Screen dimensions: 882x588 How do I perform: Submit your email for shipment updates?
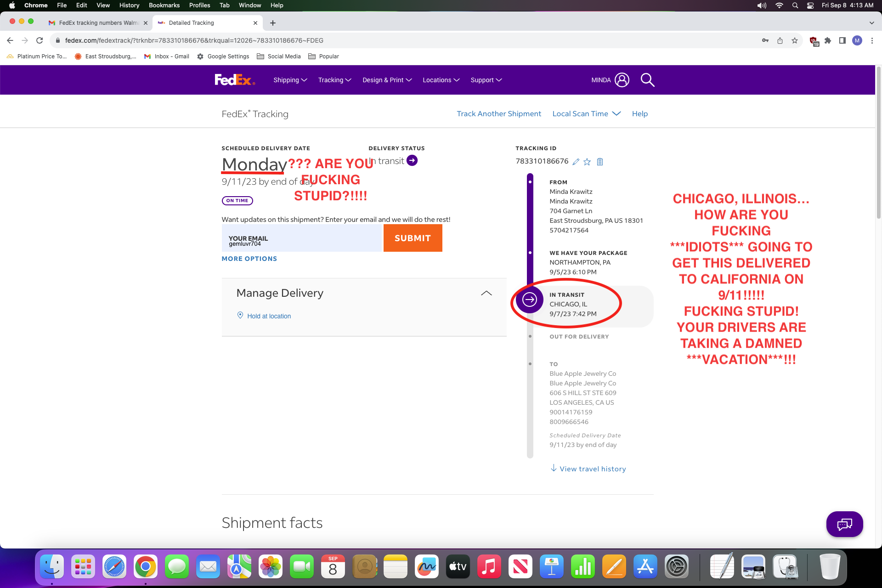tap(412, 238)
